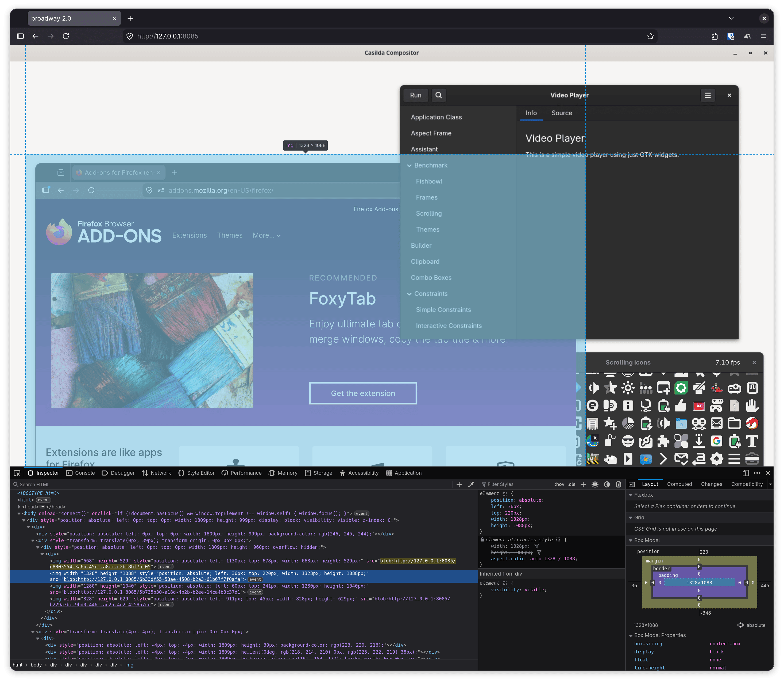Image resolution: width=784 pixels, height=682 pixels.
Task: Switch to the Console tab
Action: 80,473
